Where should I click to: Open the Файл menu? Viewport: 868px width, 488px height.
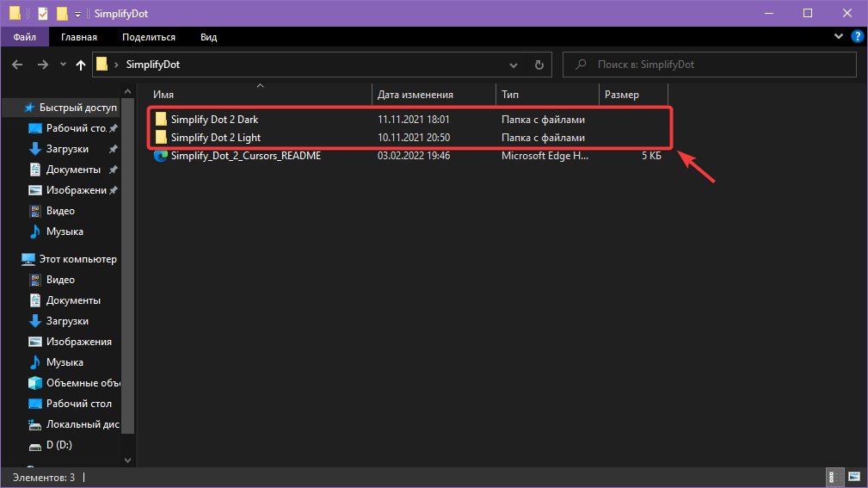click(x=25, y=37)
